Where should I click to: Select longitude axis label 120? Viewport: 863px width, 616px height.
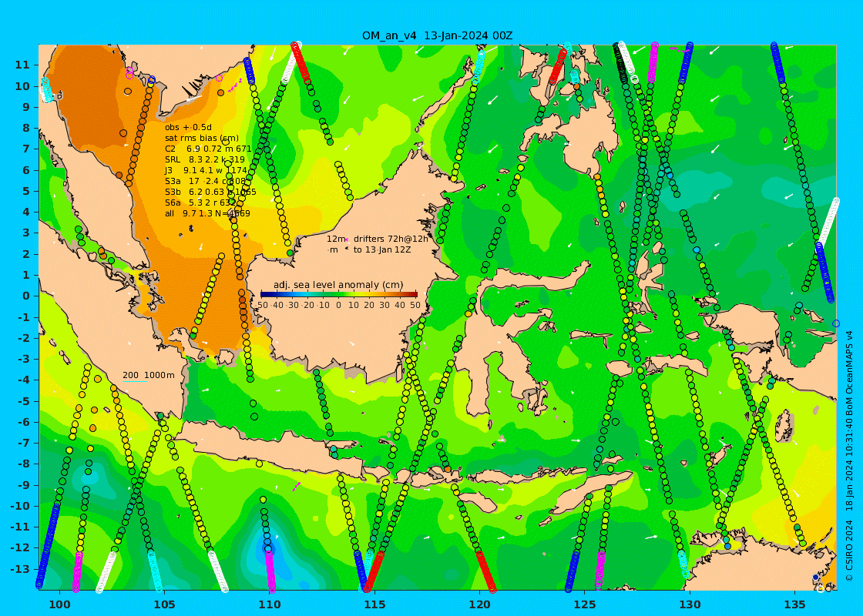479,605
